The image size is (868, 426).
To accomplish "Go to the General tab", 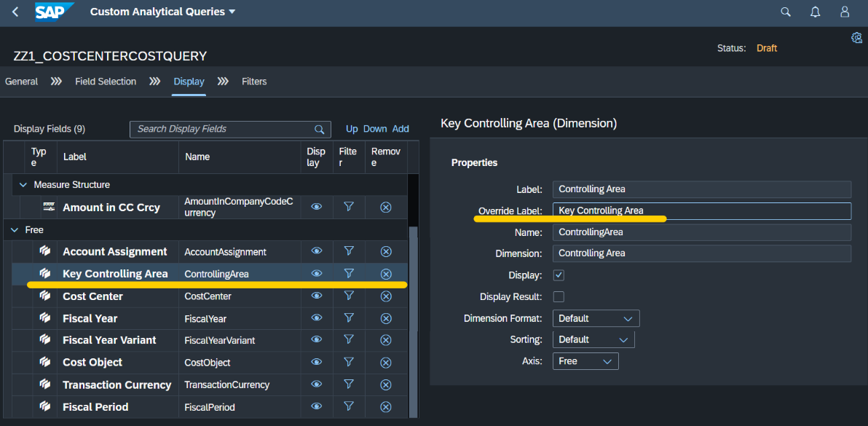I will (x=21, y=82).
